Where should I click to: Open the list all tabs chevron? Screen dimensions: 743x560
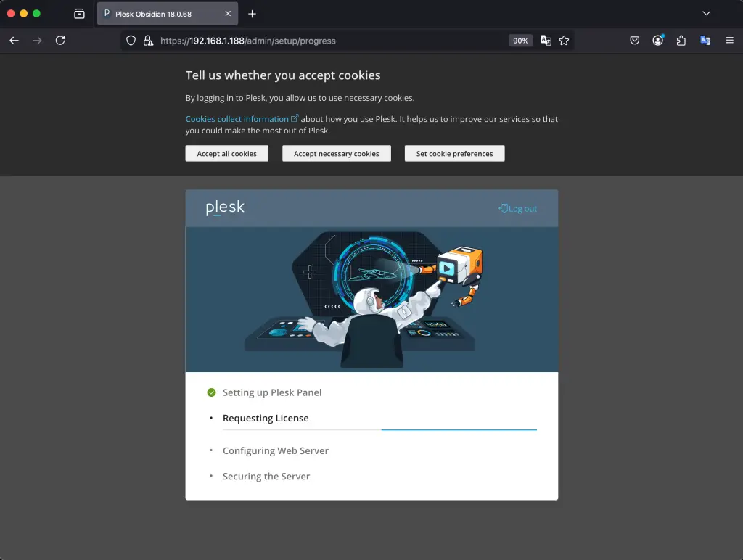click(x=707, y=12)
